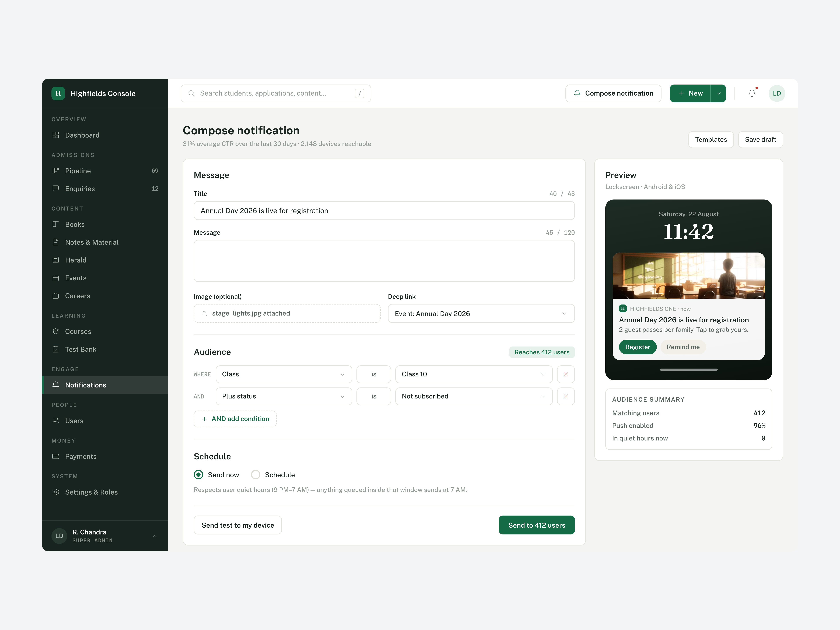The image size is (840, 630).
Task: Click the Enquiries count 12
Action: (155, 189)
